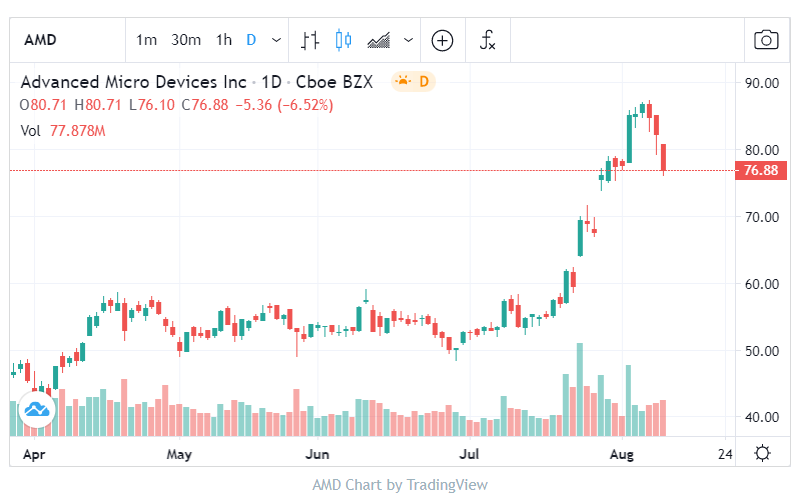Click the AMD symbol search box
This screenshot has height=497, width=802.
(60, 40)
